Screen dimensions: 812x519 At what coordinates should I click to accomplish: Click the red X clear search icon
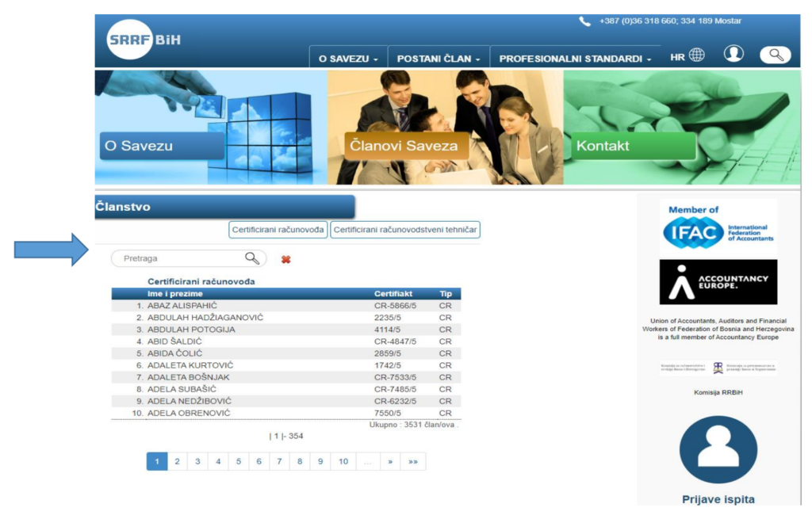click(285, 259)
